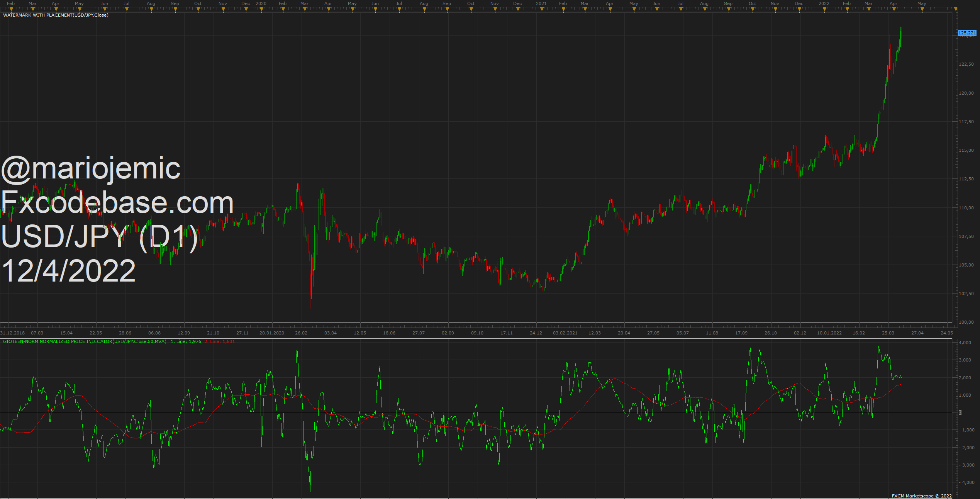Click the 26.02 date label
This screenshot has height=499, width=980.
(301, 333)
